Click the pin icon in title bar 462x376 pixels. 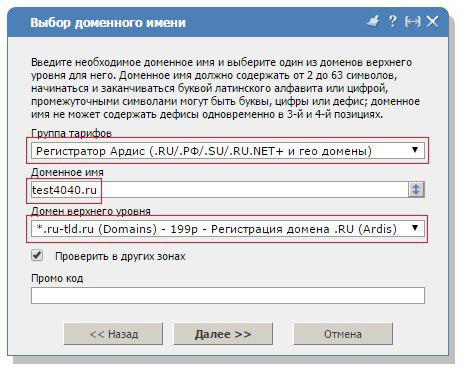pos(373,22)
